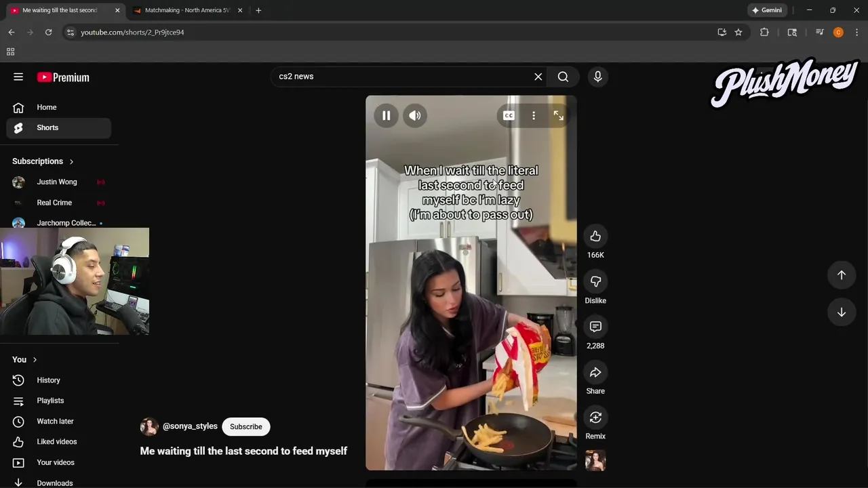Screen dimensions: 868x488
Task: Open the sound thumbnail under Remix
Action: (x=595, y=460)
